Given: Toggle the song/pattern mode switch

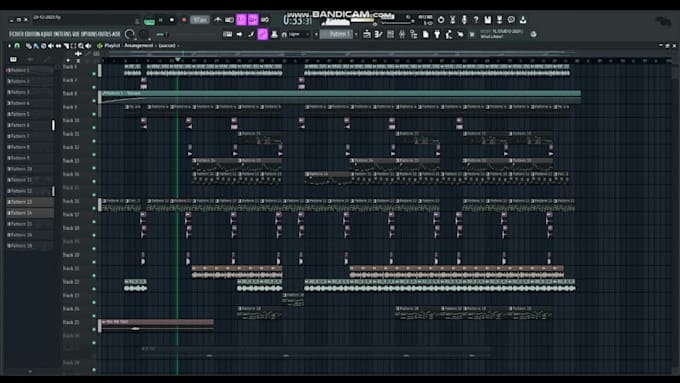Looking at the screenshot, I should pyautogui.click(x=149, y=20).
